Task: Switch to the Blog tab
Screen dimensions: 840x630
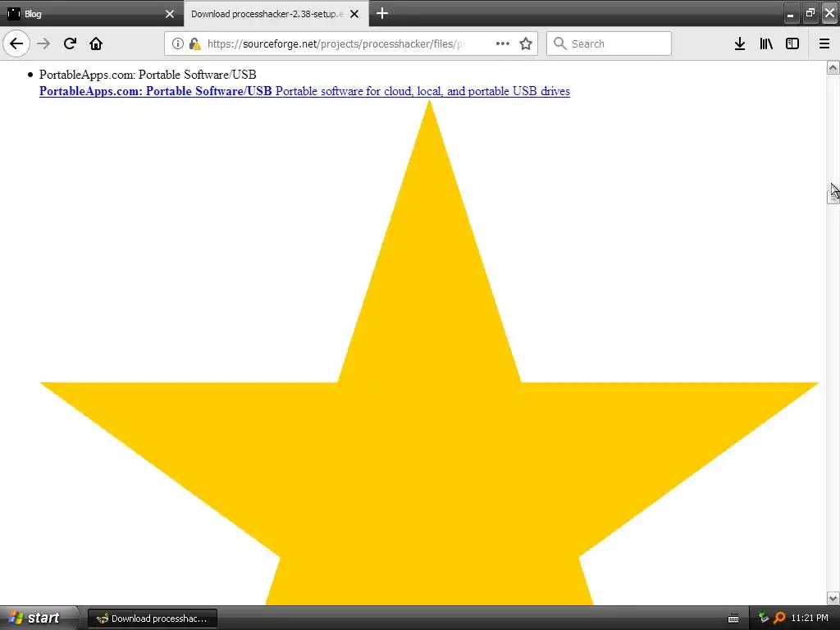Action: [x=92, y=14]
